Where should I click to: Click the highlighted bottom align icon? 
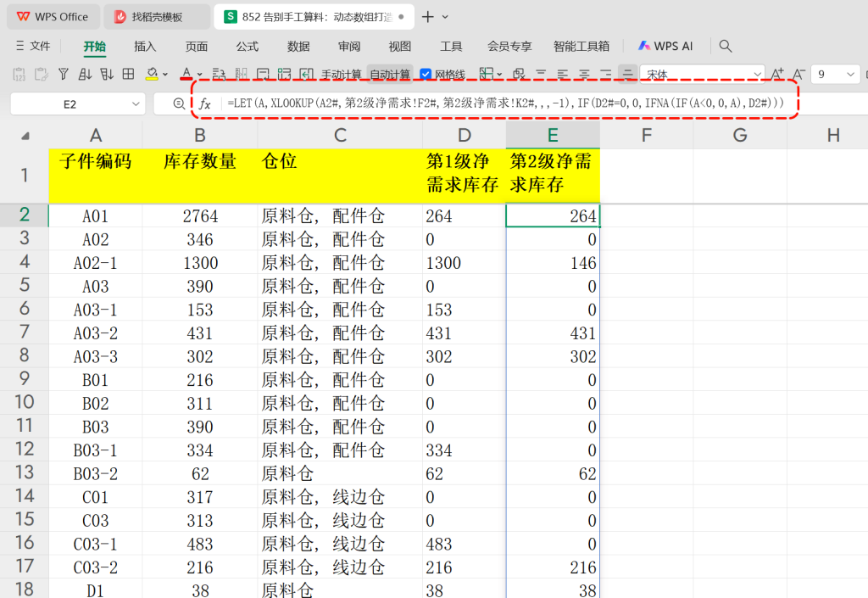coord(627,74)
